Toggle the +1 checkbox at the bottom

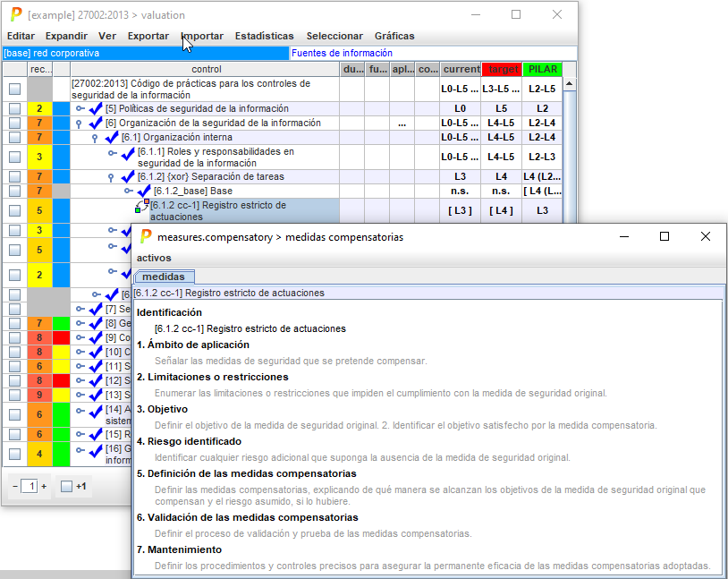pos(66,486)
